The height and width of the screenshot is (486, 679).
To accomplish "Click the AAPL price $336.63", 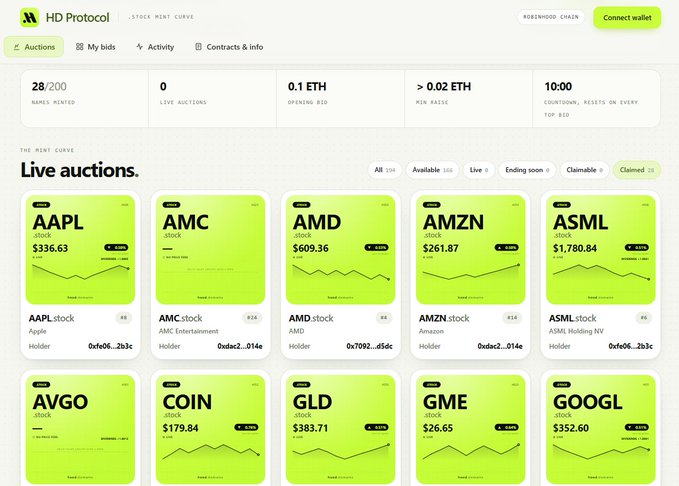I will [50, 248].
